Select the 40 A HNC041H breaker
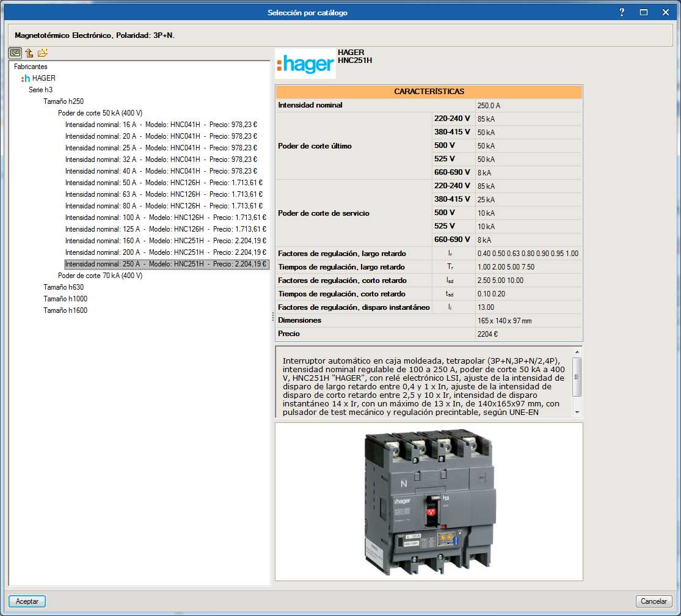Screen dimensions: 681x616 (161, 171)
